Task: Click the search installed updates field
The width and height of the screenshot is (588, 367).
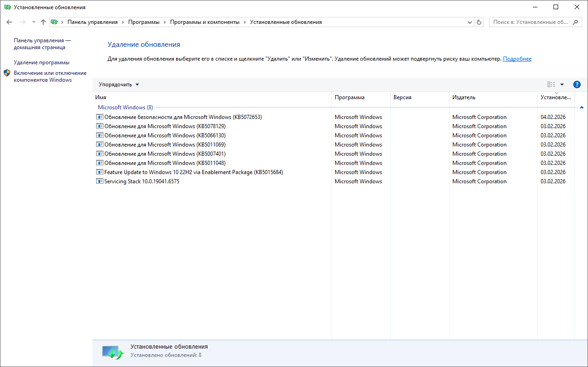Action: (530, 22)
